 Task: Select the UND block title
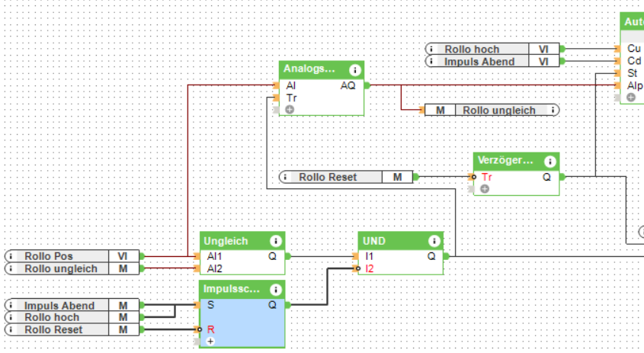tap(373, 241)
